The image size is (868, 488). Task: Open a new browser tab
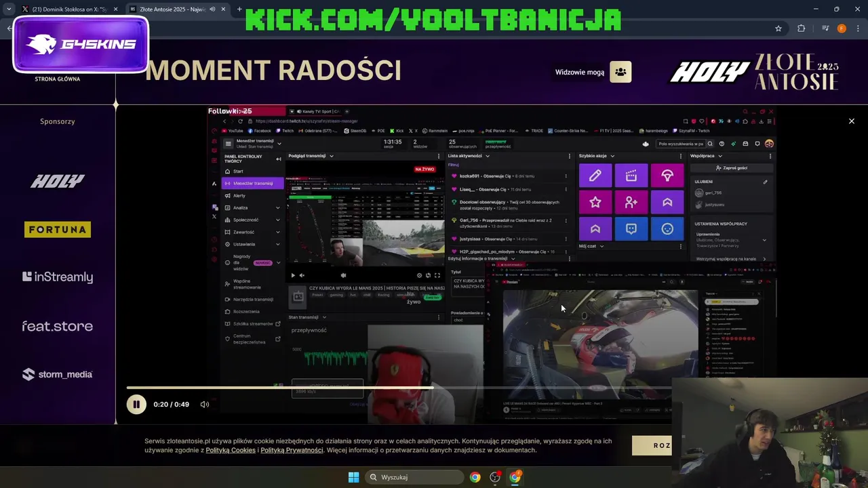[x=239, y=9]
